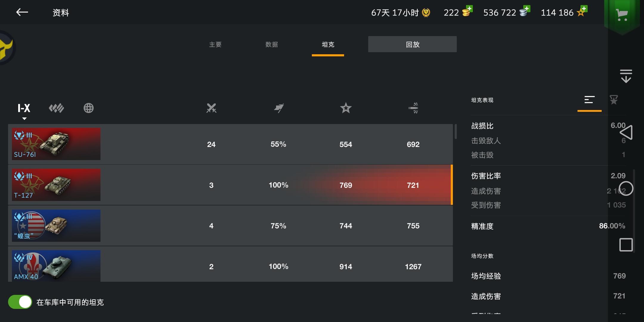Open the clan emblem icon at left edge
644x322 pixels.
pyautogui.click(x=7, y=48)
